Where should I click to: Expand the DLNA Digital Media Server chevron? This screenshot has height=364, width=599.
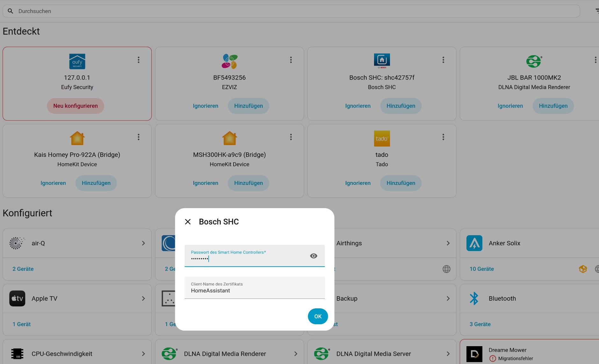[448, 354]
